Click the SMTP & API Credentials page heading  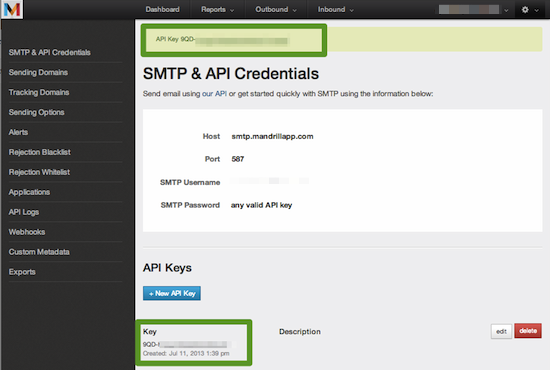point(231,74)
